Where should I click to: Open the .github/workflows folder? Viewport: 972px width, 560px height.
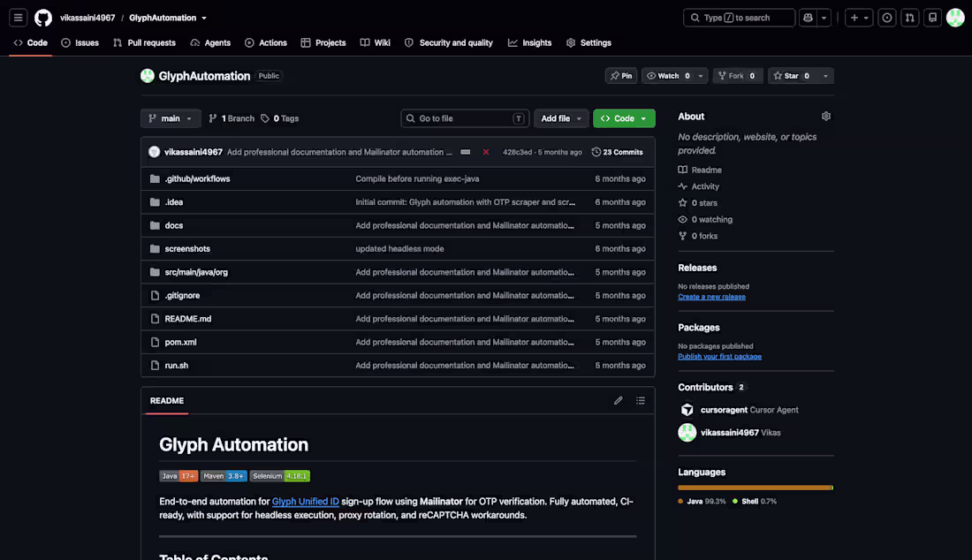click(197, 179)
